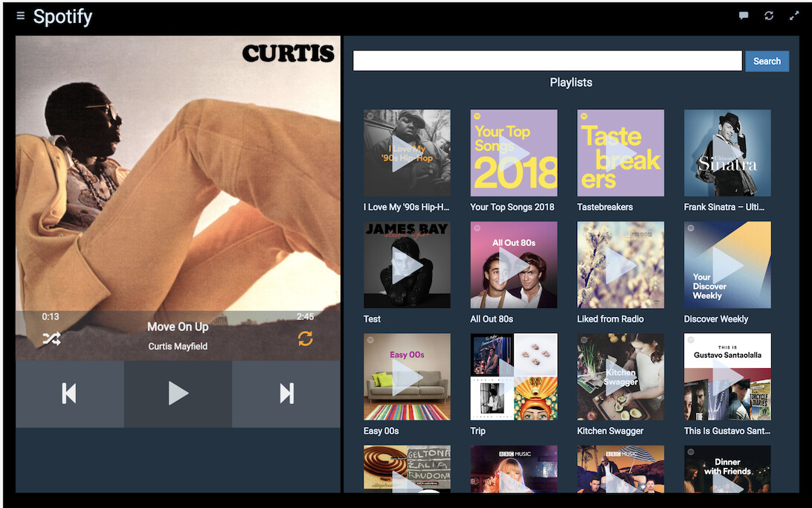Open the 'Test' playlist title text
The image size is (812, 508).
click(372, 319)
